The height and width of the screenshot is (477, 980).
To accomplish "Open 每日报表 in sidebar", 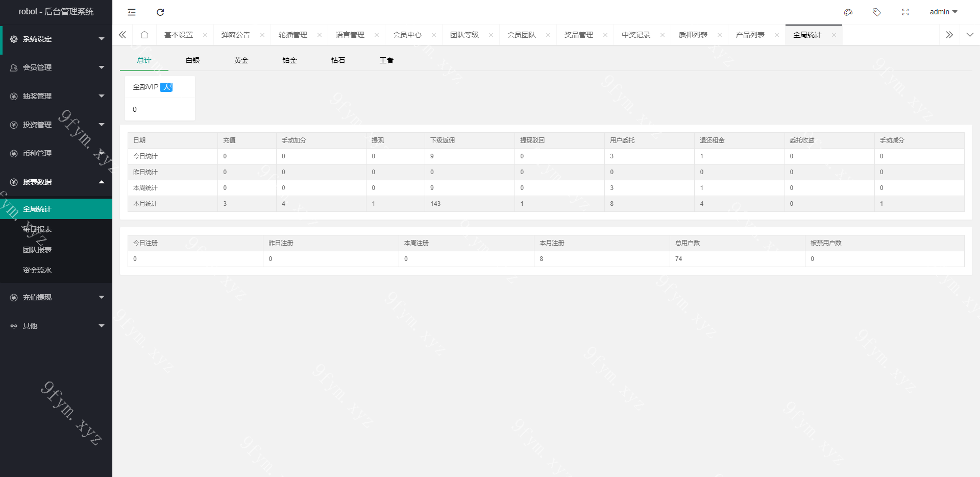I will click(x=56, y=229).
